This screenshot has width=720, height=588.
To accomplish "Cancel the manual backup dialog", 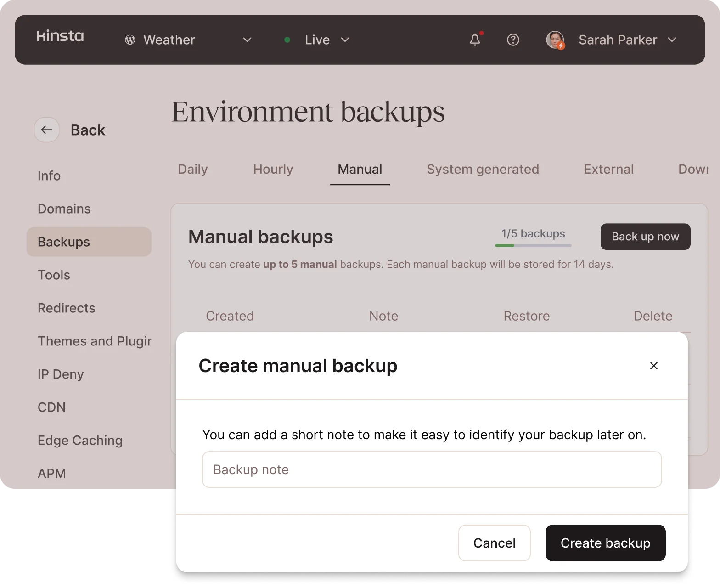I will click(x=494, y=543).
